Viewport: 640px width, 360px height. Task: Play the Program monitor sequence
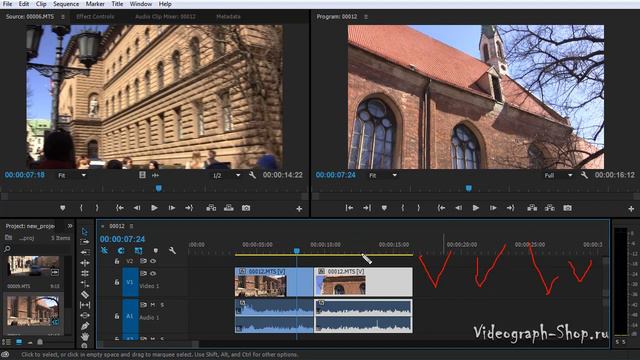click(476, 208)
